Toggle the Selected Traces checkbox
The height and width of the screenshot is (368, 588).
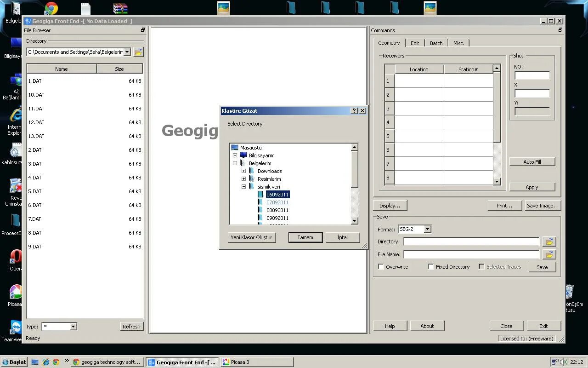[x=481, y=267]
